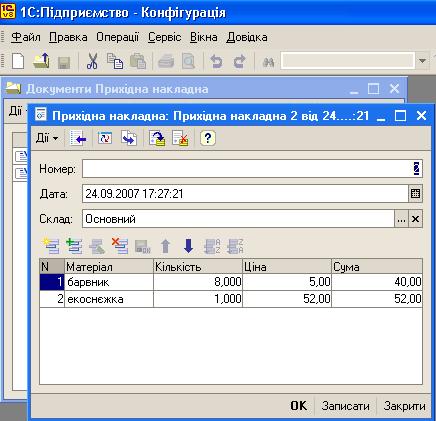Add a new row to the table

(51, 246)
